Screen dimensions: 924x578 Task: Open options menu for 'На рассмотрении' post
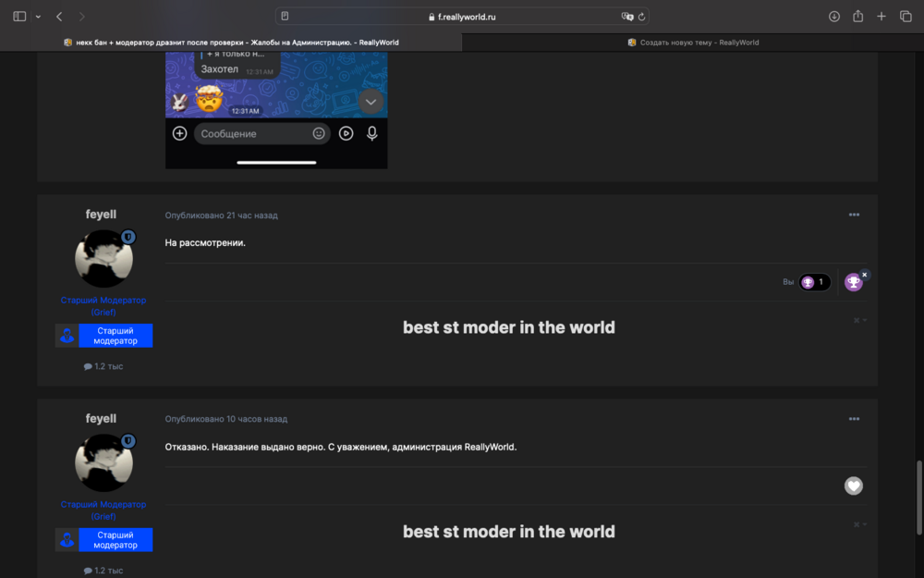854,215
